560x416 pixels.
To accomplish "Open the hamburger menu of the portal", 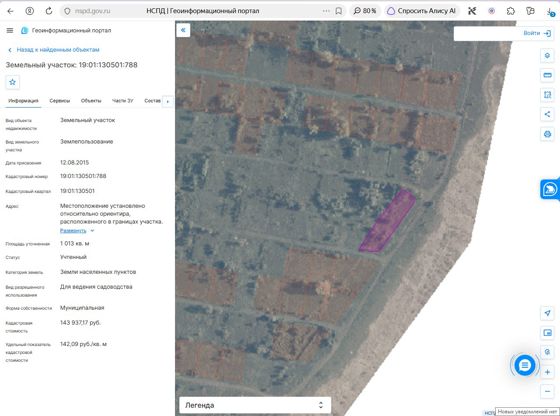I will 10,31.
